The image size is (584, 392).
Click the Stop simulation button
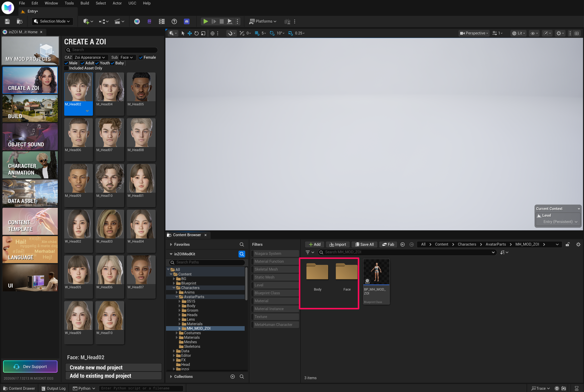222,21
